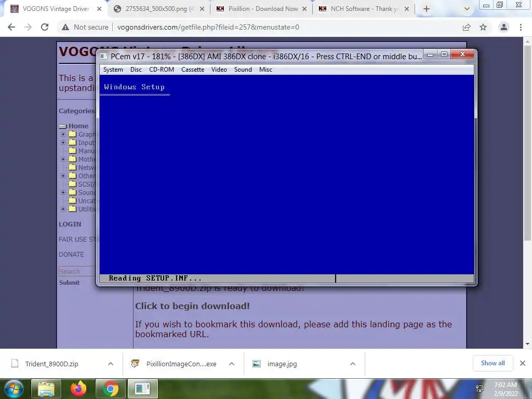Open the Misc menu in PCem

265,70
